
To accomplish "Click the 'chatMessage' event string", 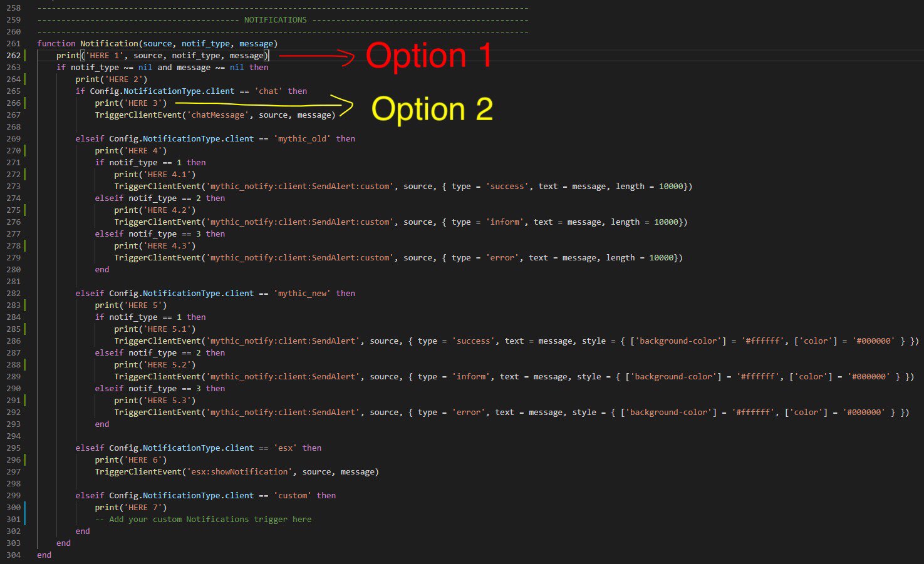I will pos(217,115).
